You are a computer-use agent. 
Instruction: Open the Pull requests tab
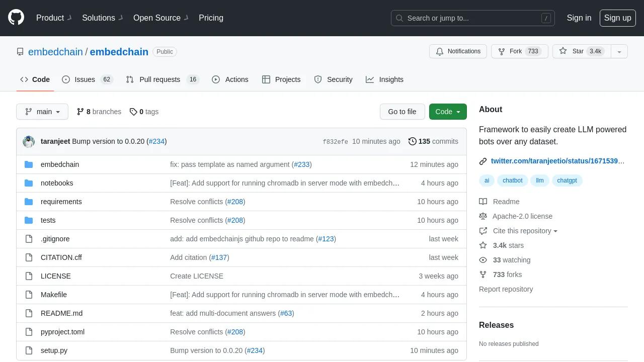(x=159, y=79)
